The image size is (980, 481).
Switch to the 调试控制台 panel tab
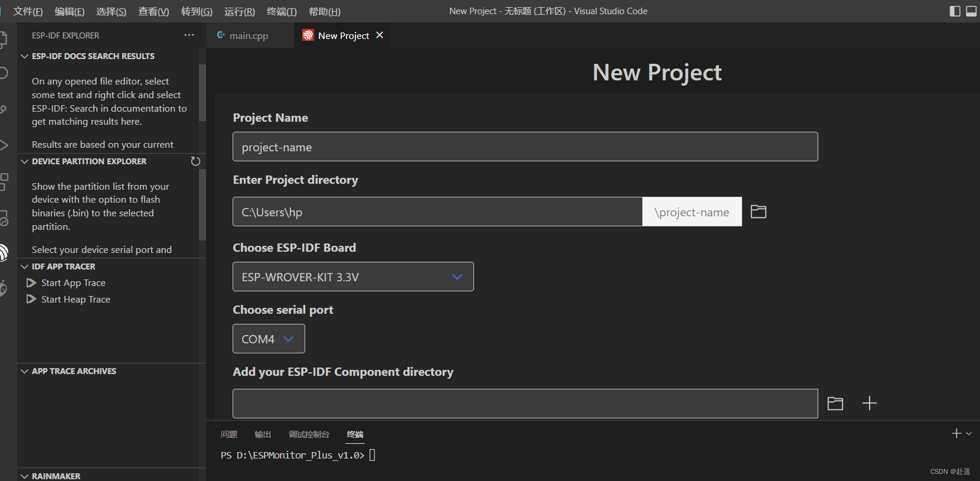309,434
